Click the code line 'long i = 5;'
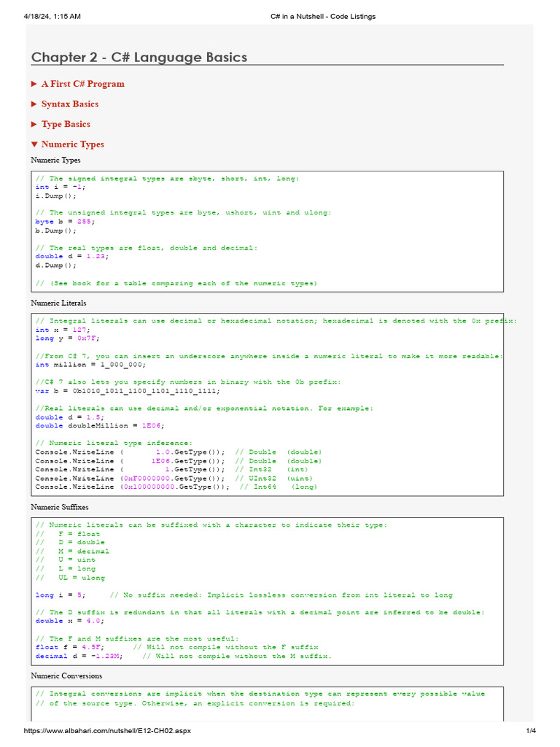 61,595
